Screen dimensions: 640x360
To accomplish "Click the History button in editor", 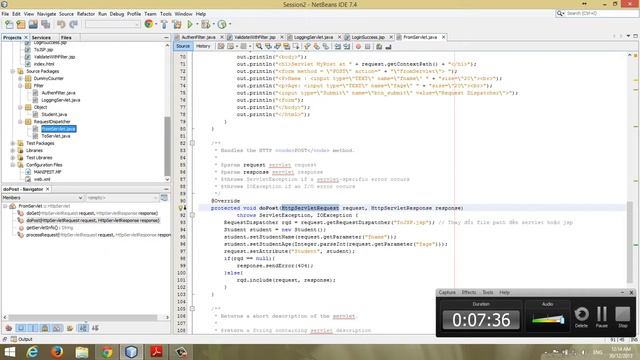I will pyautogui.click(x=203, y=46).
